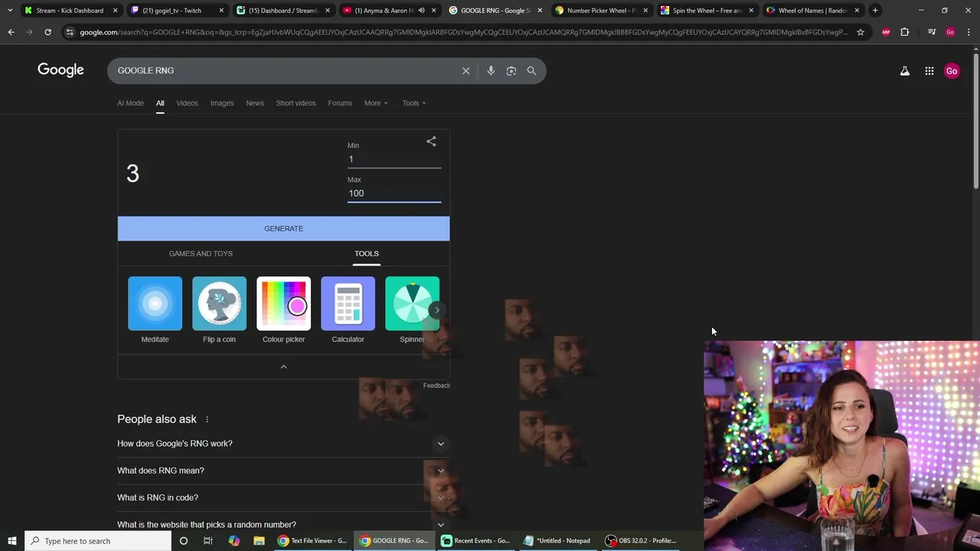Viewport: 980px width, 551px height.
Task: Open Cortana circle icon in taskbar
Action: click(184, 541)
